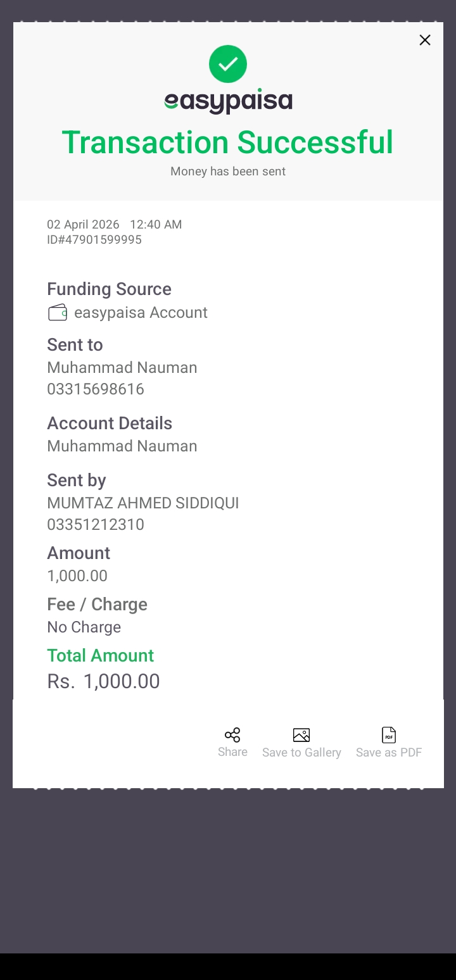Tap the Rs. 1,000.00 total amount

[104, 681]
